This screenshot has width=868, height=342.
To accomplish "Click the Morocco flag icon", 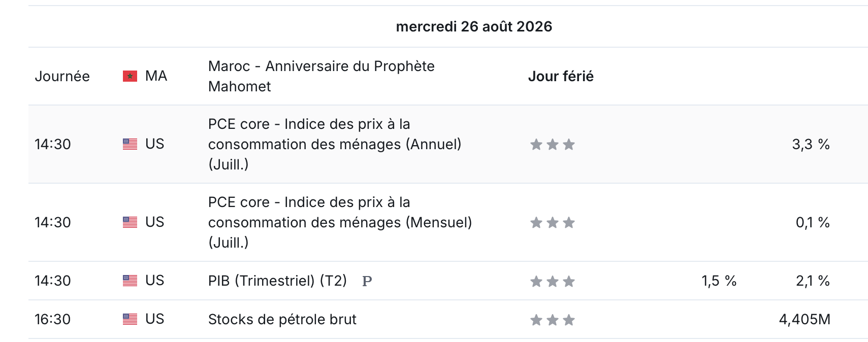I will (x=130, y=76).
